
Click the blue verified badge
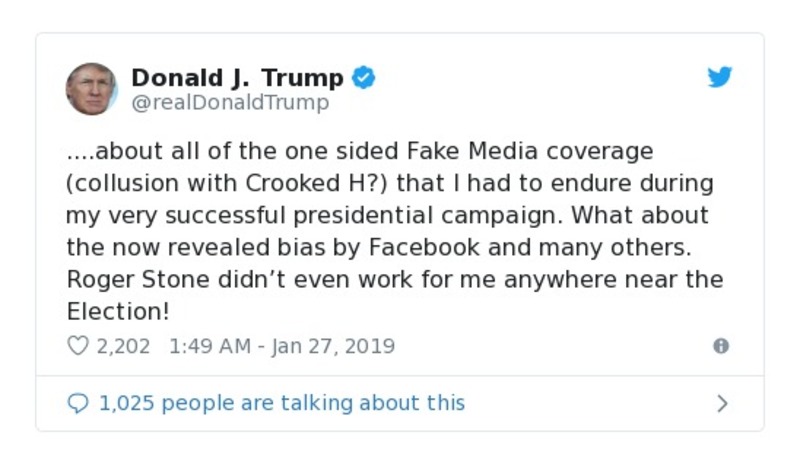coord(363,78)
